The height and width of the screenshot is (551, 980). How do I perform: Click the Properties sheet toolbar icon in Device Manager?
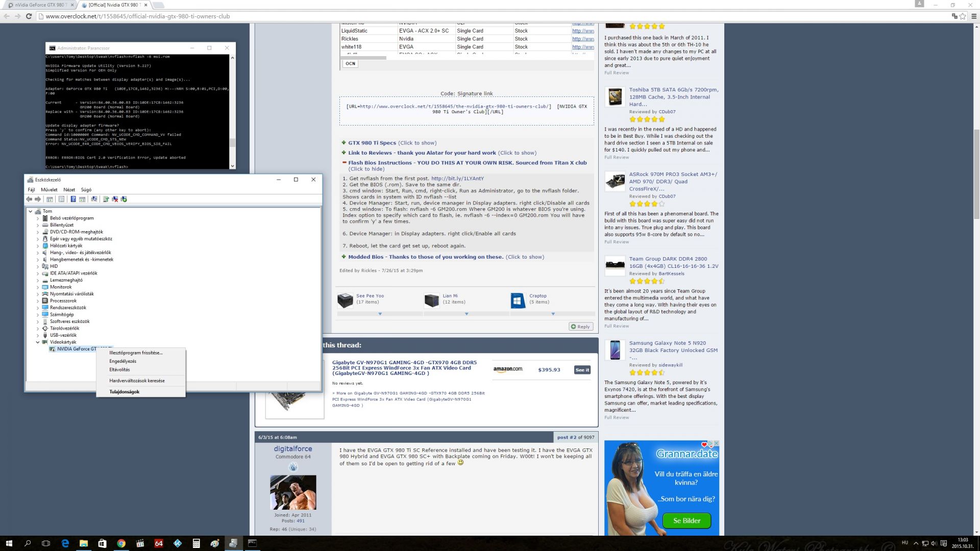61,199
